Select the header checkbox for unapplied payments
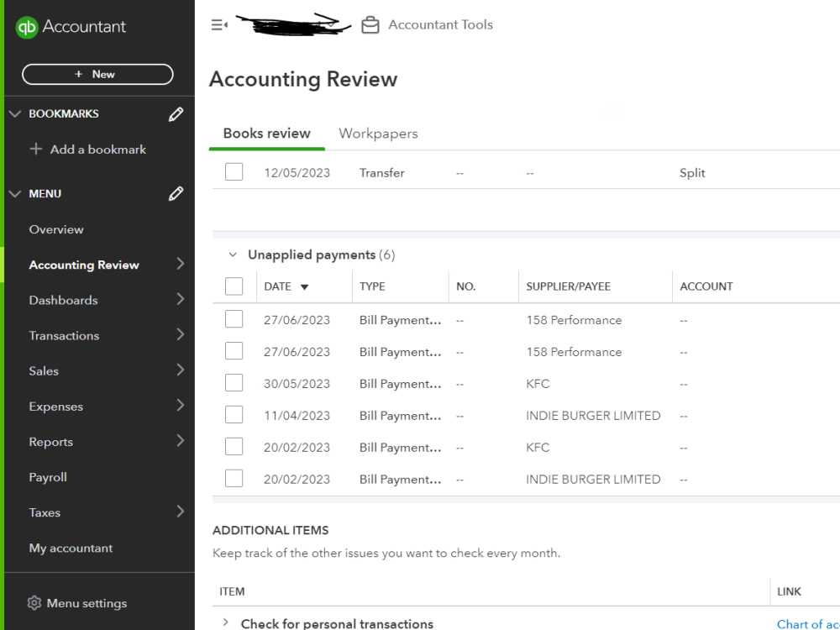The image size is (840, 630). coord(234,286)
